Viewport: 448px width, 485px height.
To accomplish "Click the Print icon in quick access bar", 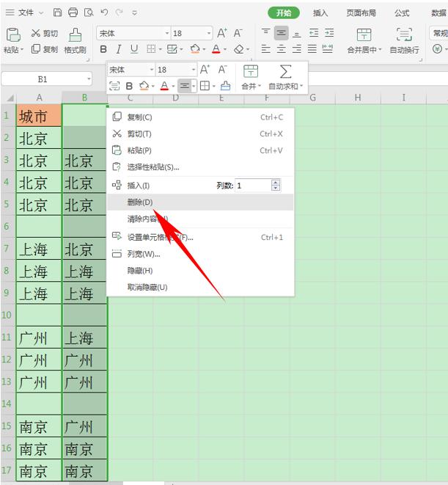I will click(73, 12).
